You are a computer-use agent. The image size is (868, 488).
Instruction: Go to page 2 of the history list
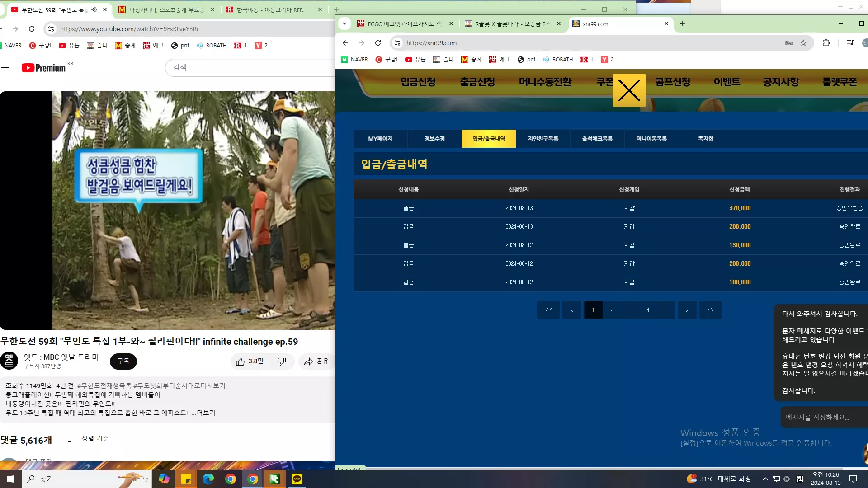[x=612, y=310]
